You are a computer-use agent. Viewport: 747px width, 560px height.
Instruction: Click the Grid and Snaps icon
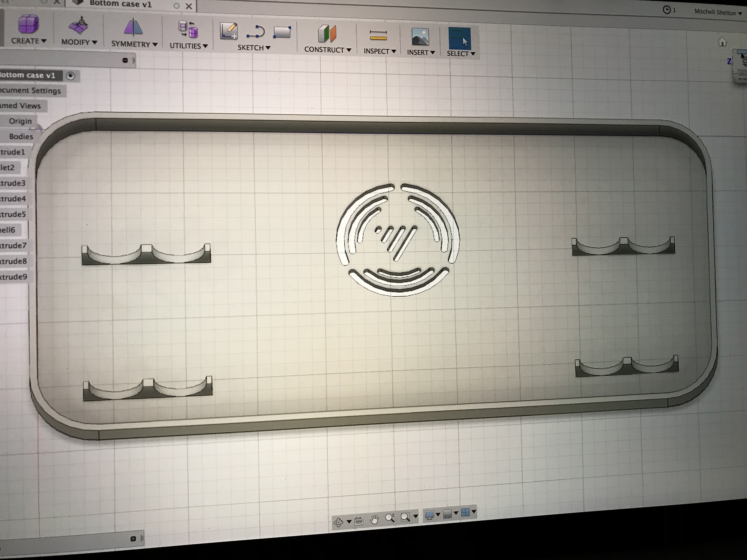pyautogui.click(x=447, y=514)
